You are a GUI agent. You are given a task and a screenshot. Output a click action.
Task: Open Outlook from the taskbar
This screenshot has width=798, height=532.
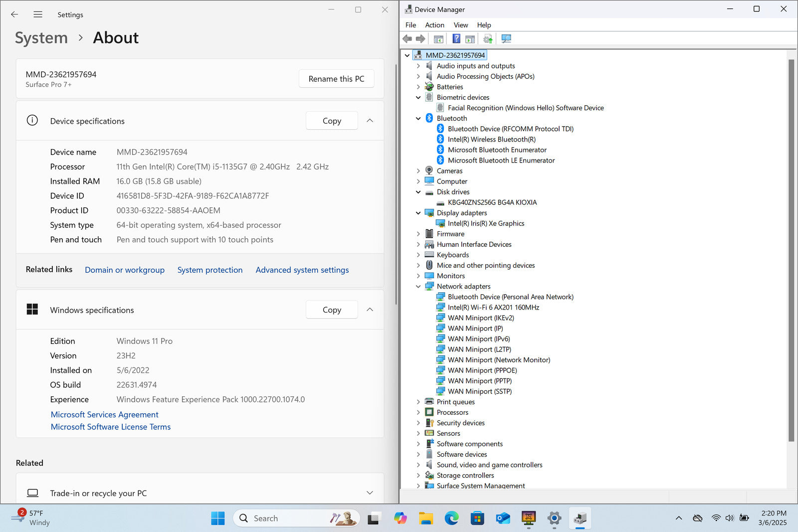(x=503, y=519)
